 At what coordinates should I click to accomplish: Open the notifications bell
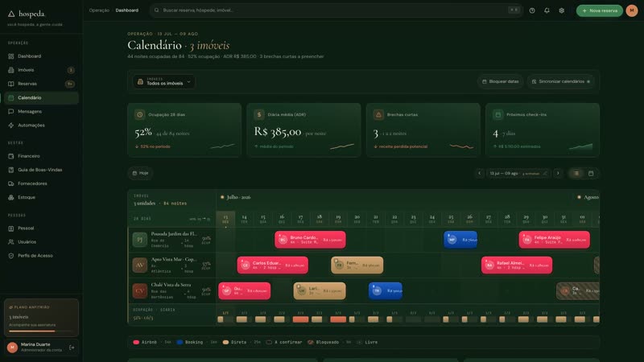pos(547,10)
